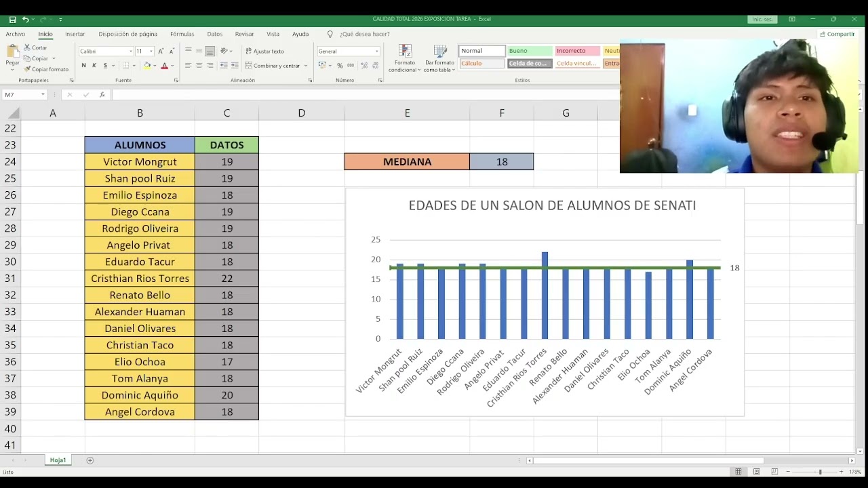The width and height of the screenshot is (868, 488).
Task: Apply the Bueno cell style
Action: click(x=529, y=51)
